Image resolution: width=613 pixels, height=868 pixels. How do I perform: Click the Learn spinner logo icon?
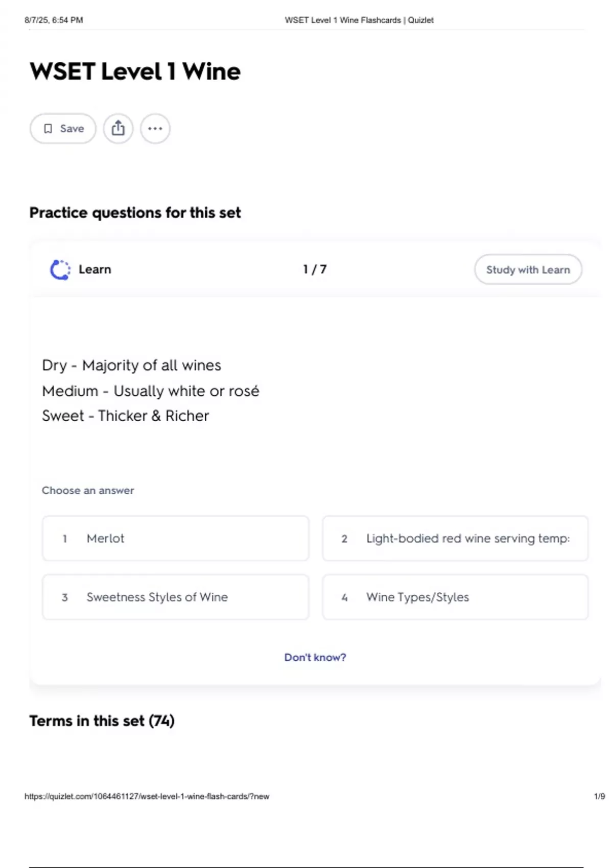pos(60,270)
